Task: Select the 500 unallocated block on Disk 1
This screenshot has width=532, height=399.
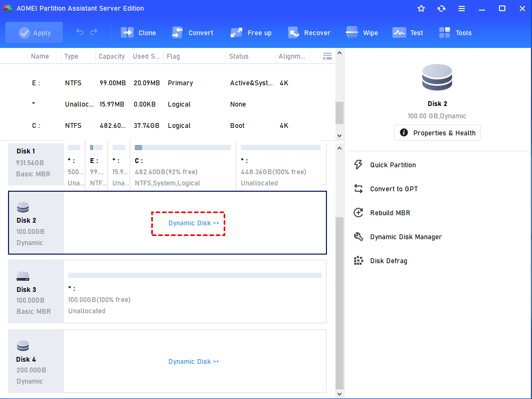Action: [75, 164]
